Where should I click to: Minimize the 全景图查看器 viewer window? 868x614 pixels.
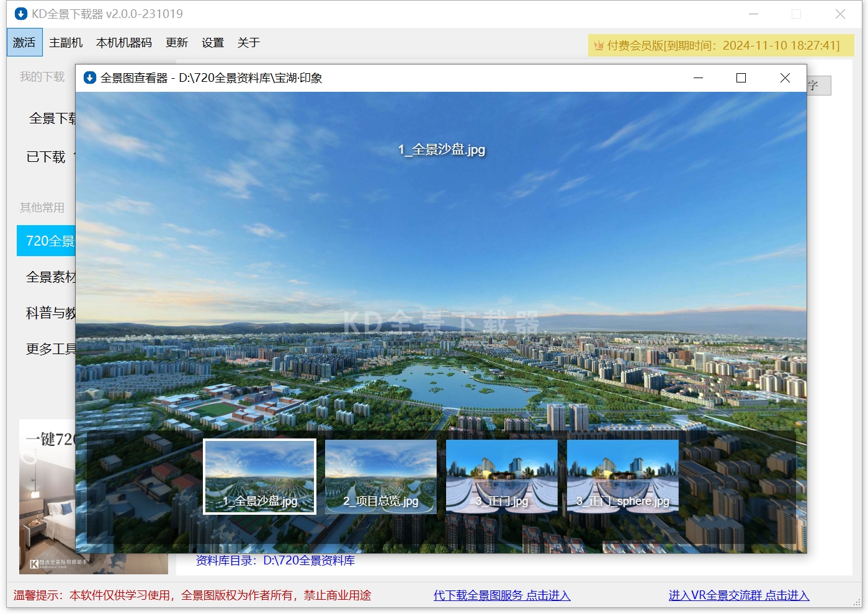pos(698,78)
